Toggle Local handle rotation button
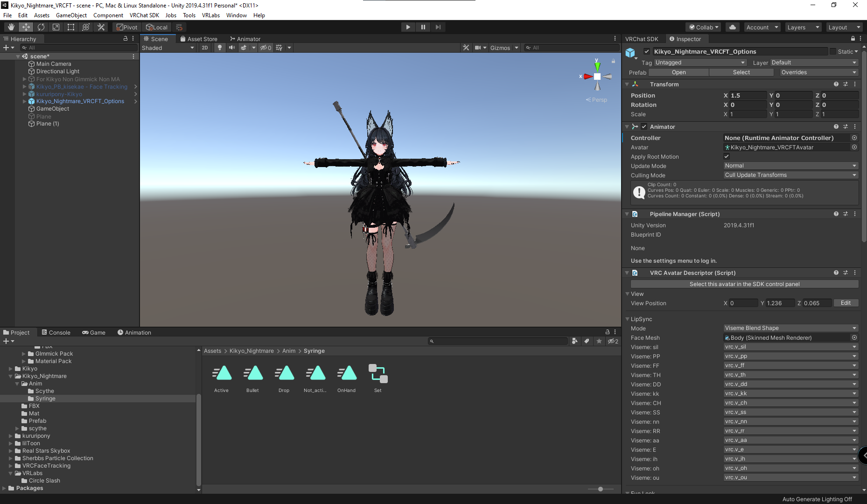The height and width of the screenshot is (504, 867). (157, 27)
